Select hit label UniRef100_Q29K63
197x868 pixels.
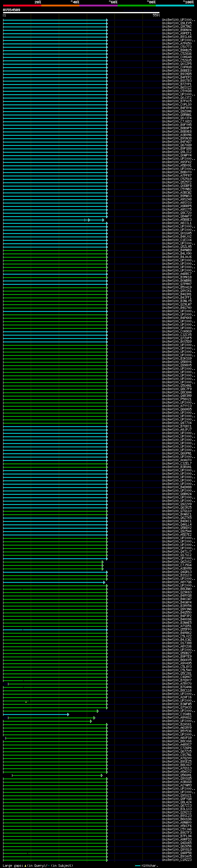pos(176,592)
